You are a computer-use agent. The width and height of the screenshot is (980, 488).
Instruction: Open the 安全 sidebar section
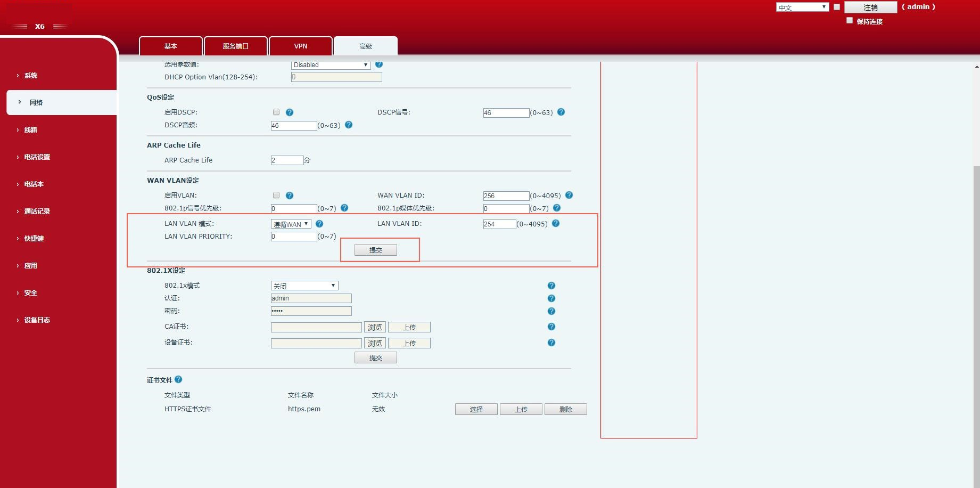(x=30, y=292)
